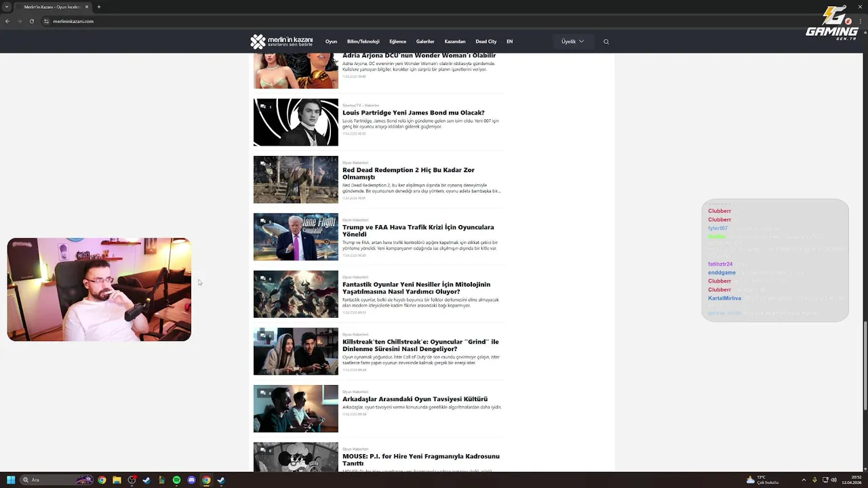The image size is (868, 488).
Task: Open the Dead City menu item
Action: coord(486,41)
